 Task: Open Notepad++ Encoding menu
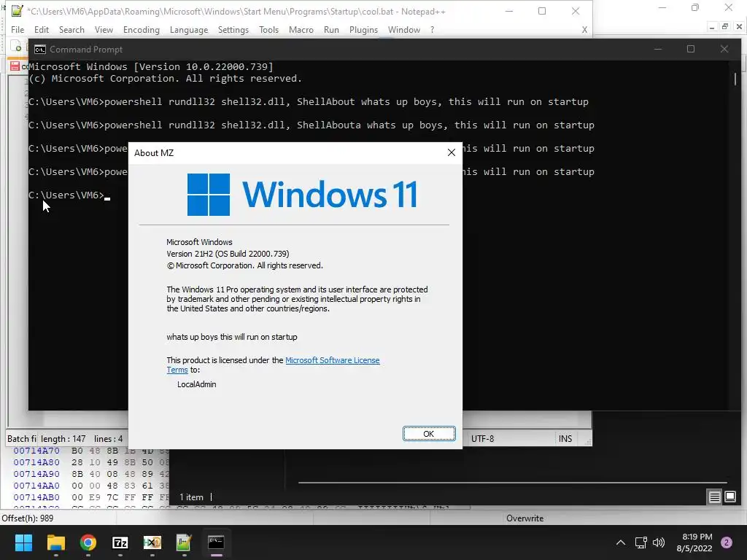pos(141,29)
